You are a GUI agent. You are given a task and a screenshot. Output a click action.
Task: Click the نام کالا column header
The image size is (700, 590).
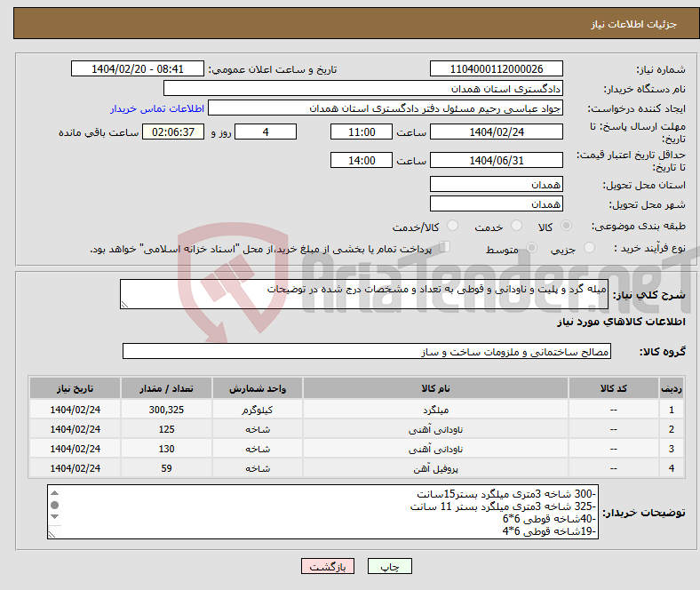pos(435,388)
